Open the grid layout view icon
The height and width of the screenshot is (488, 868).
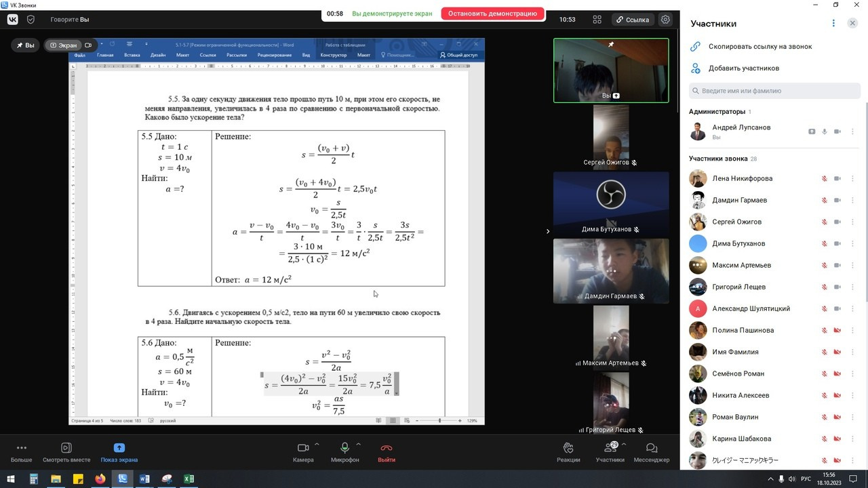[x=597, y=20]
